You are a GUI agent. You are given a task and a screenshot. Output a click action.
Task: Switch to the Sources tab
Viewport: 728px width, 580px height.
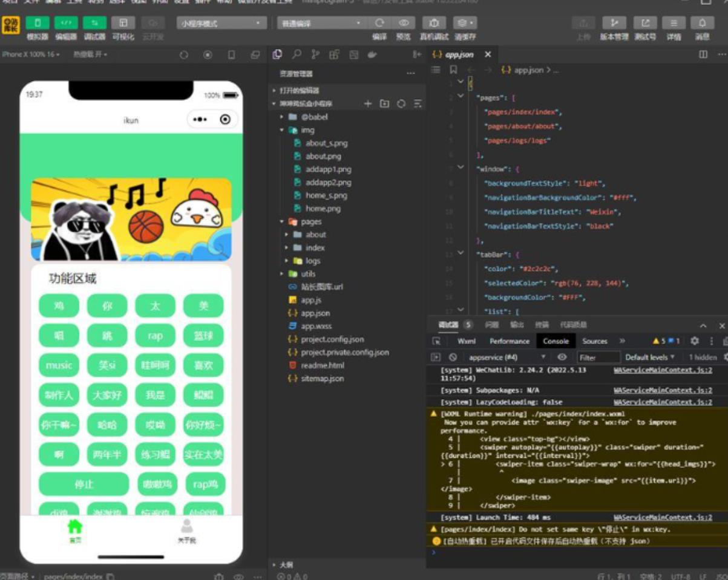[x=594, y=341]
